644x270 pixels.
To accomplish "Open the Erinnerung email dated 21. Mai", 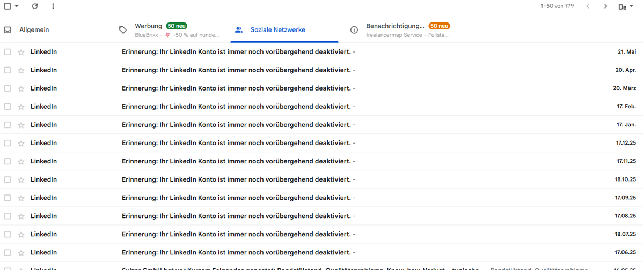I will point(236,52).
